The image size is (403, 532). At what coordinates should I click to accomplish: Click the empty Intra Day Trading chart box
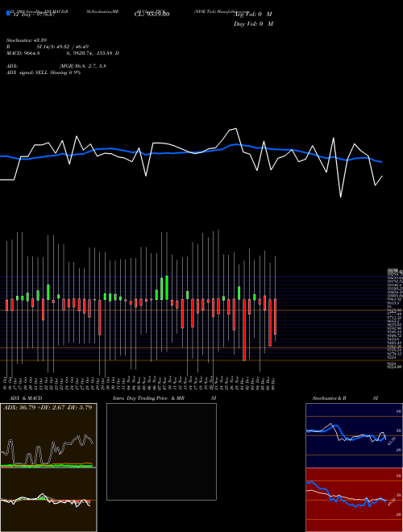[161, 451]
